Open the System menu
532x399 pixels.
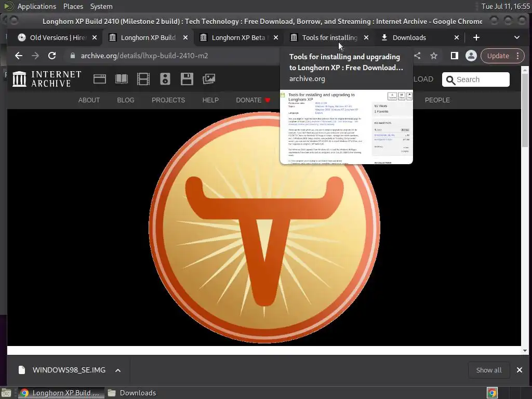101,6
